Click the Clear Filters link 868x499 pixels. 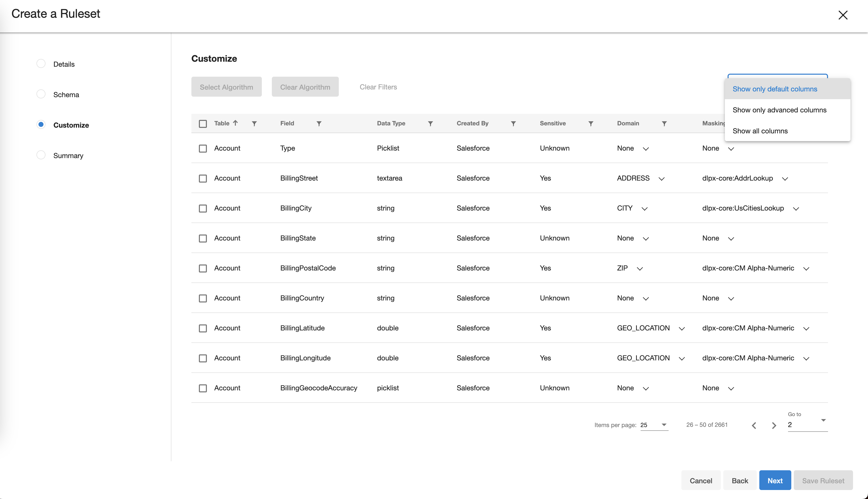coord(378,87)
